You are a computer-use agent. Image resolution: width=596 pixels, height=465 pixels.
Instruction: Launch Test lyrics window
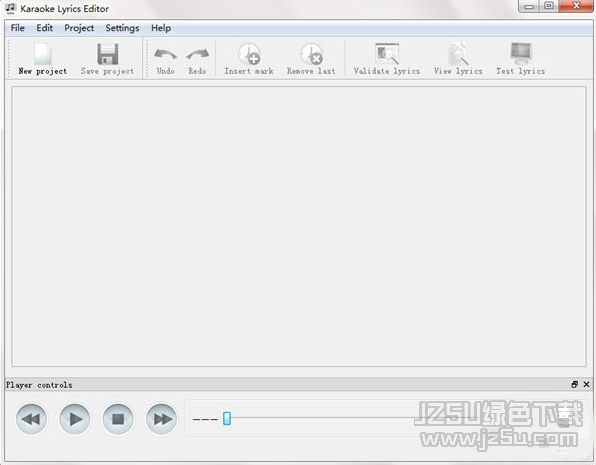coord(520,59)
